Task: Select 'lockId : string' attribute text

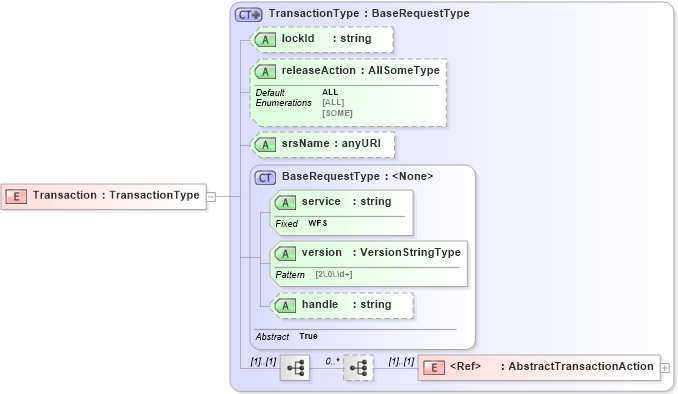Action: tap(326, 38)
